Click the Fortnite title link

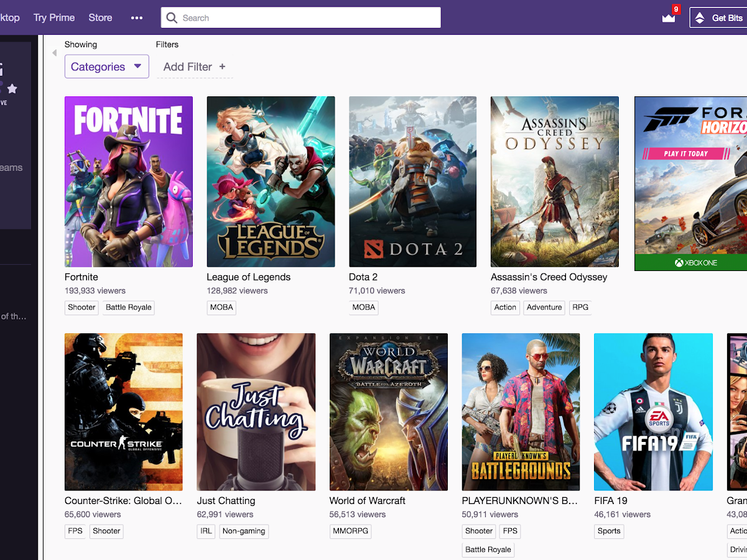(x=81, y=277)
